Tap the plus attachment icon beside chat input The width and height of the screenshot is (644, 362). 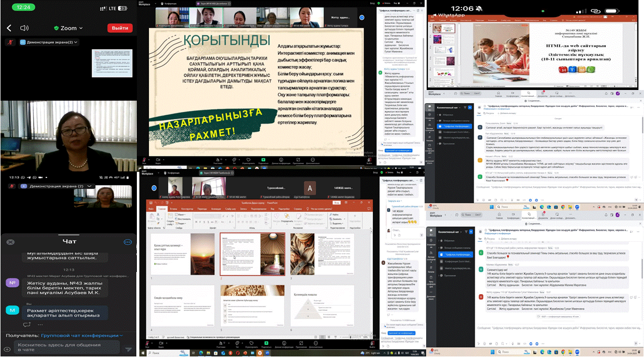point(7,349)
